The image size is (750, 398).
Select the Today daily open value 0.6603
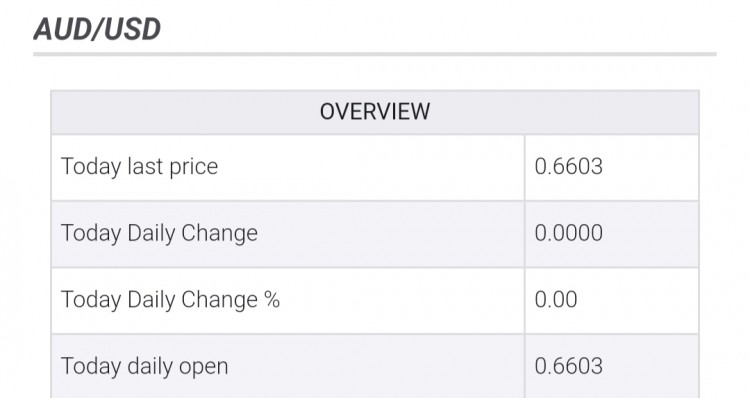(568, 366)
